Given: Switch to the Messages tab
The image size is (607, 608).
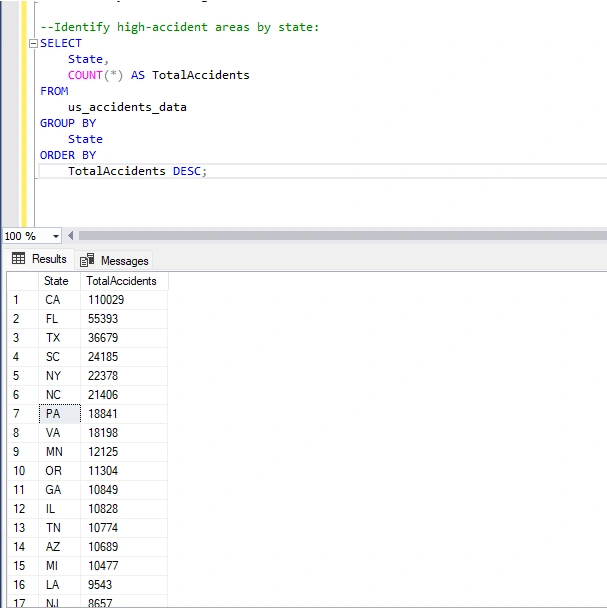Looking at the screenshot, I should (114, 261).
